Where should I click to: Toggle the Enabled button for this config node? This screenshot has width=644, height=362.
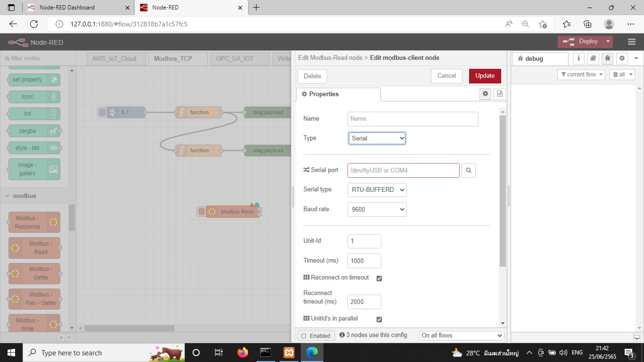(316, 336)
